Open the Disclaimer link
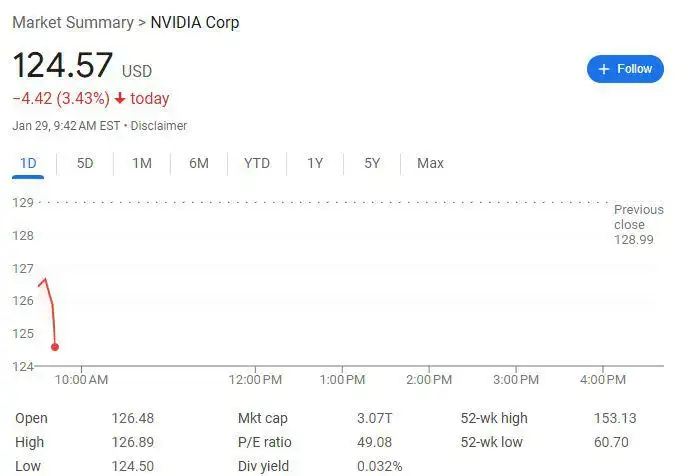This screenshot has width=687, height=476. click(159, 126)
